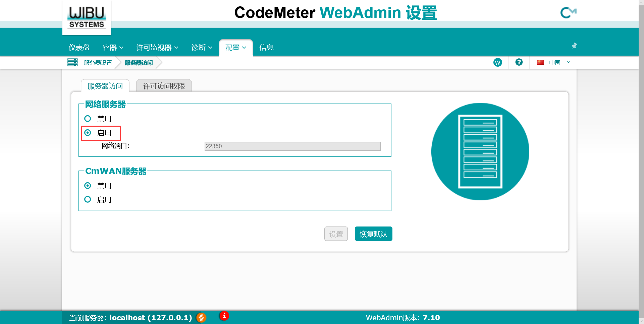This screenshot has width=644, height=324.
Task: Open the 信息 menu item
Action: (266, 48)
